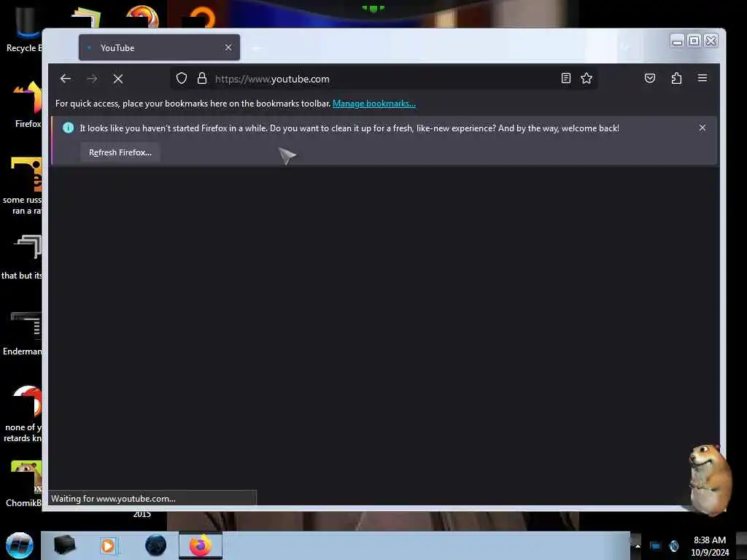Click the round tray icon near clock

[673, 546]
